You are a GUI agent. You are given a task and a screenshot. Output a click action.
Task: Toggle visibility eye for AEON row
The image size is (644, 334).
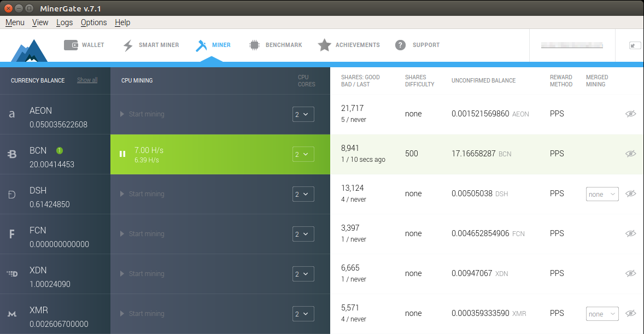tap(630, 114)
